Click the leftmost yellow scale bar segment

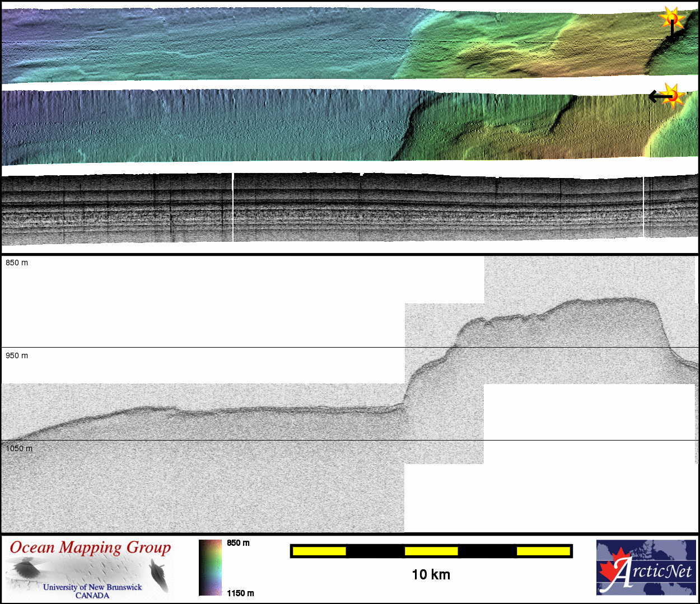tap(319, 551)
